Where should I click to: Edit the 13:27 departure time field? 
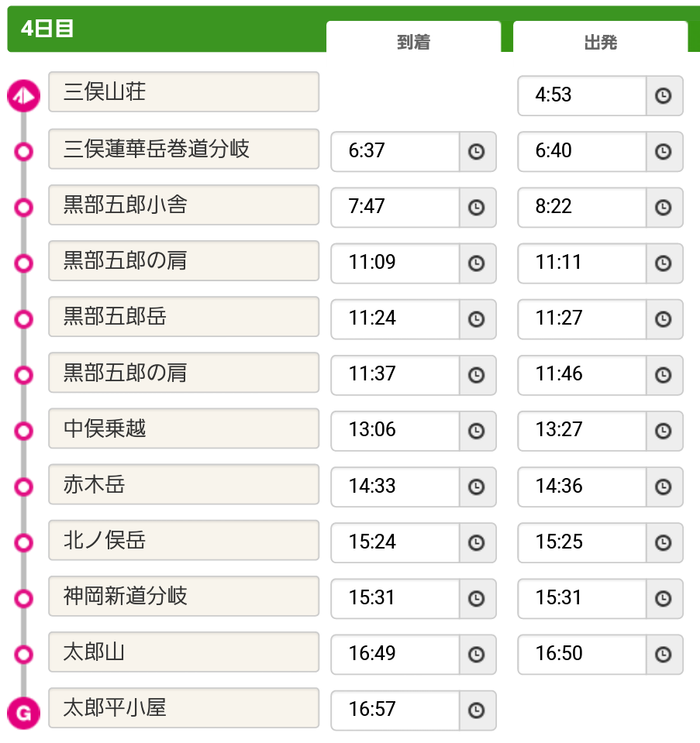[x=582, y=432]
